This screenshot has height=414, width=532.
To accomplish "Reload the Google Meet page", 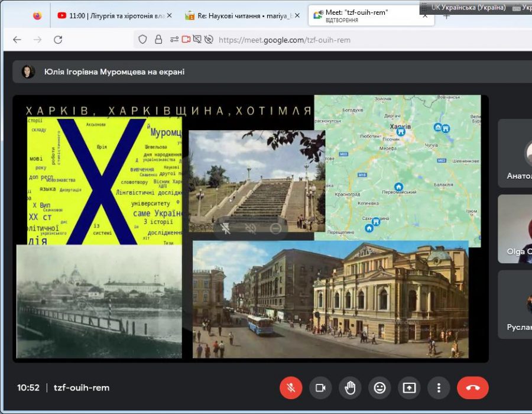I will pos(58,40).
